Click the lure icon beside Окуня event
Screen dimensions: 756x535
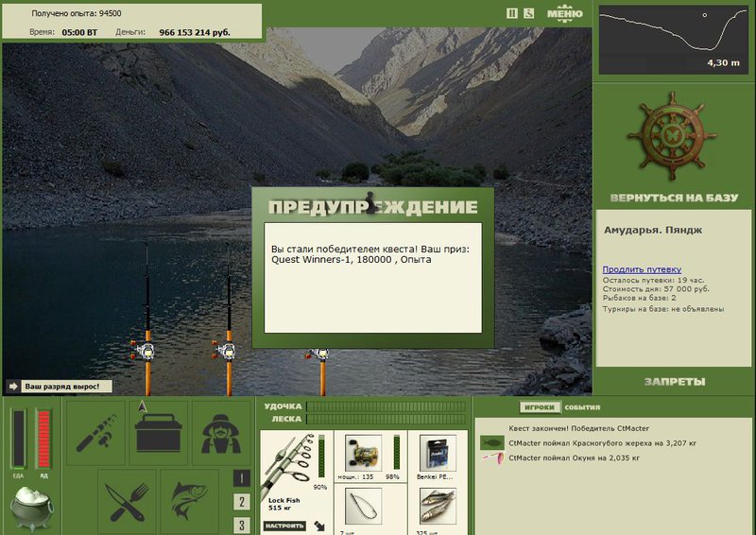click(492, 457)
